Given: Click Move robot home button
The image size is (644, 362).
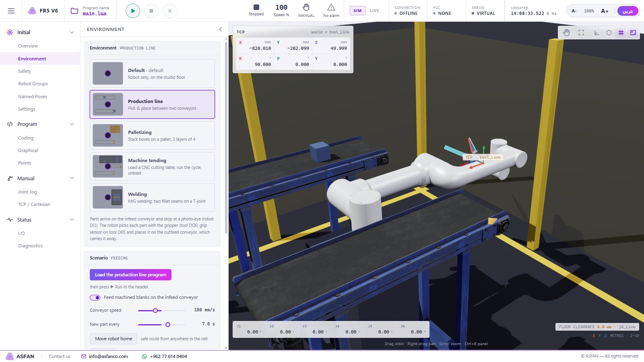Looking at the screenshot, I should coord(114,339).
